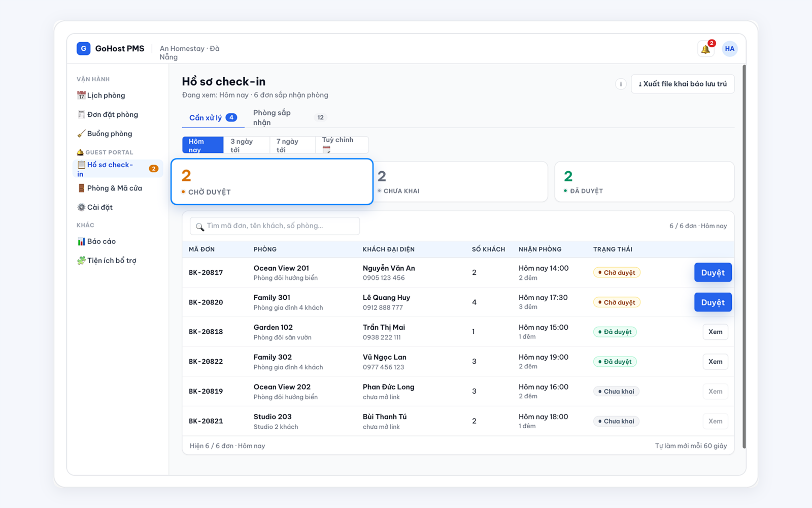Screen dimensions: 812x508
Task: Click Xem for booking BK-20821
Action: pos(715,421)
